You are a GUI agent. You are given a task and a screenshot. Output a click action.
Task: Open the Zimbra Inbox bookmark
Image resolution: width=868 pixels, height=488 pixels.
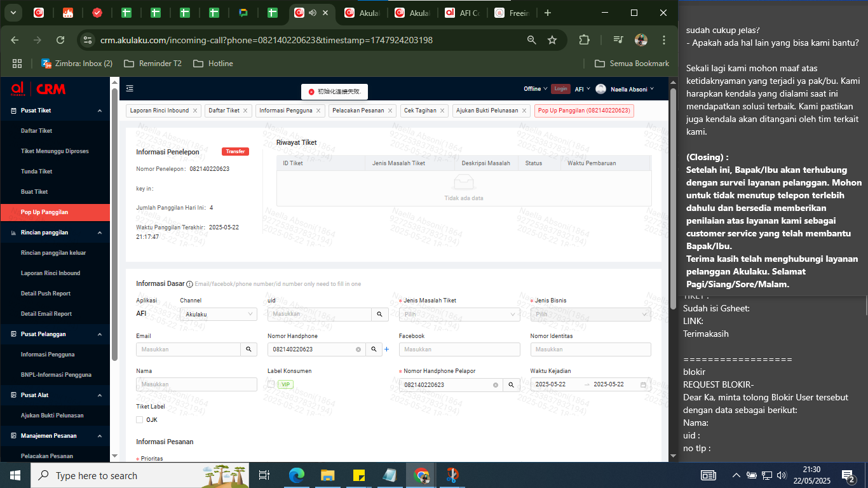click(78, 64)
